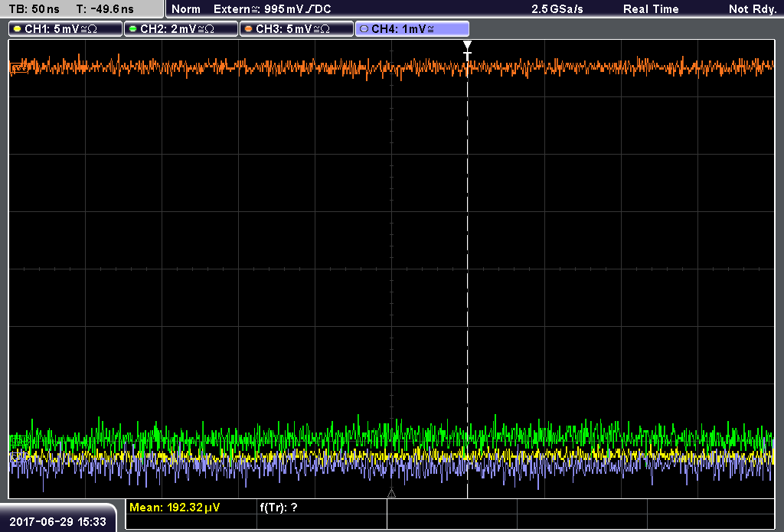Click the 2.5 GSa/s sample rate readout
The height and width of the screenshot is (532, 784).
(557, 9)
